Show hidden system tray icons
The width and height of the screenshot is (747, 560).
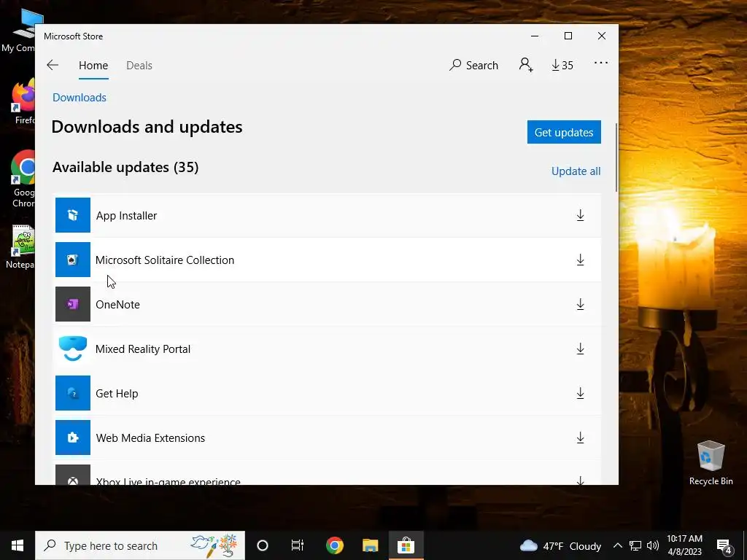617,545
